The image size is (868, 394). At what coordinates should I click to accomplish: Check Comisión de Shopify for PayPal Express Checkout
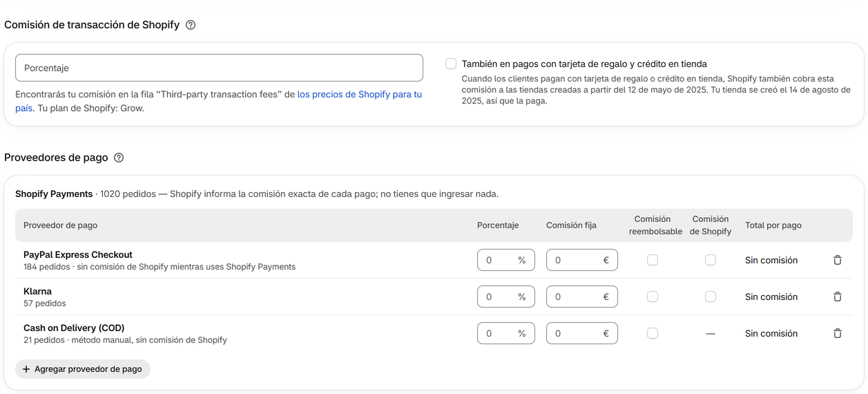click(711, 260)
